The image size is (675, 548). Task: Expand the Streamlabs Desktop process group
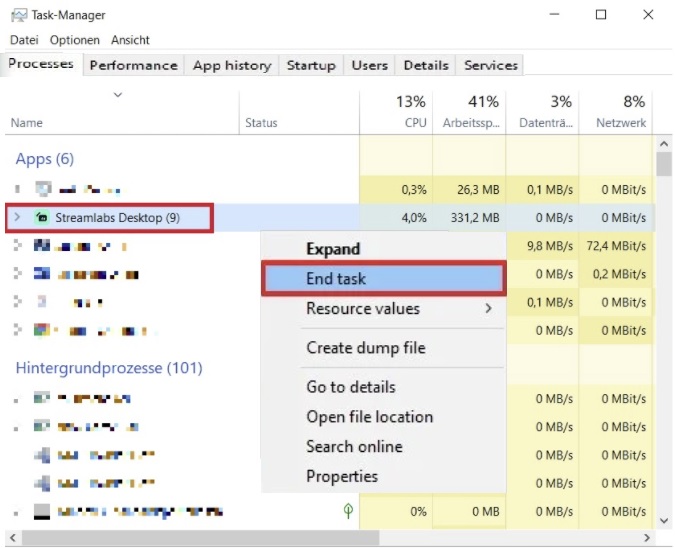[x=17, y=218]
